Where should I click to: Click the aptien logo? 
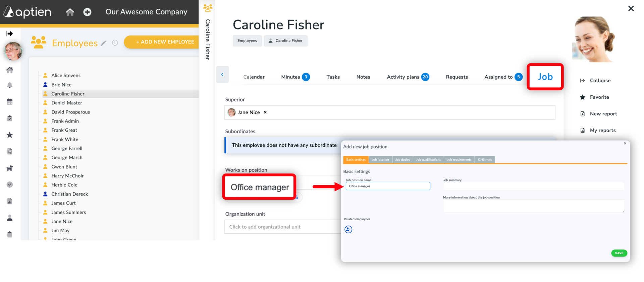coord(28,12)
